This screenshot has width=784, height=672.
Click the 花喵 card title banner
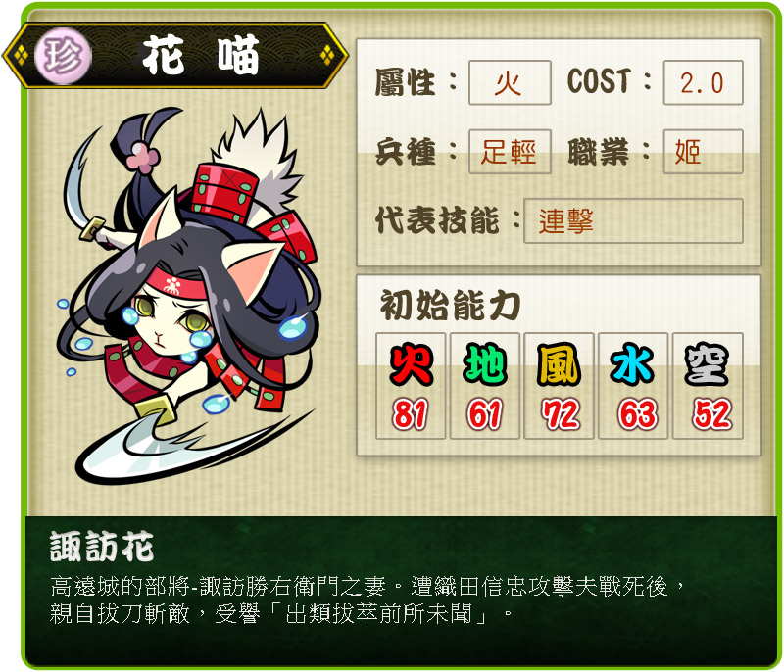(176, 56)
